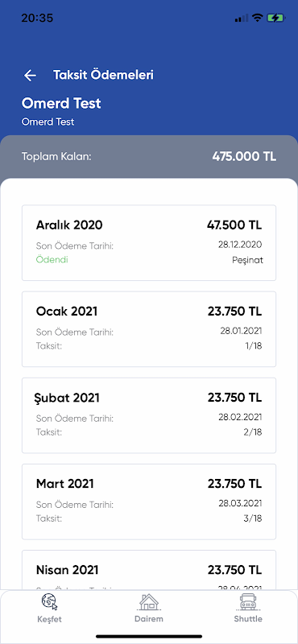The height and width of the screenshot is (644, 298).
Task: Open the Aralık 2020 payment card
Action: [x=149, y=243]
